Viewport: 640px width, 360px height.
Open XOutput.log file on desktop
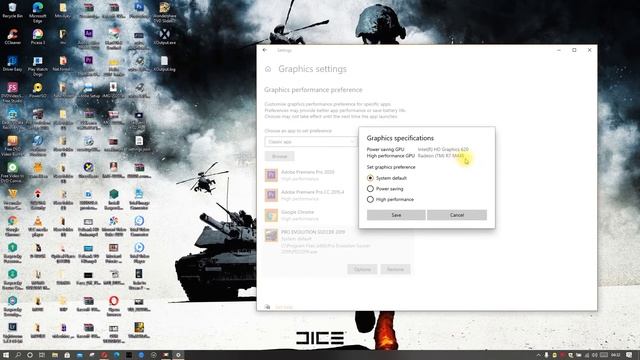(164, 64)
